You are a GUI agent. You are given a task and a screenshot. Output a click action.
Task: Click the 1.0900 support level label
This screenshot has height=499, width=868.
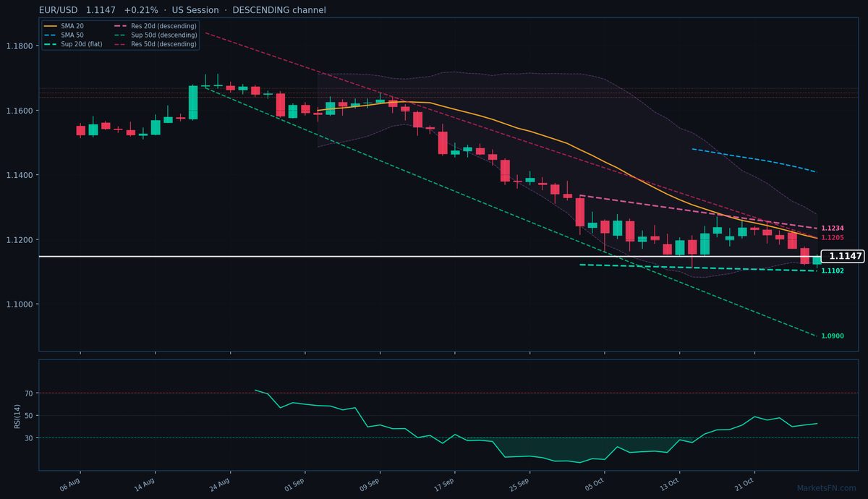point(833,336)
